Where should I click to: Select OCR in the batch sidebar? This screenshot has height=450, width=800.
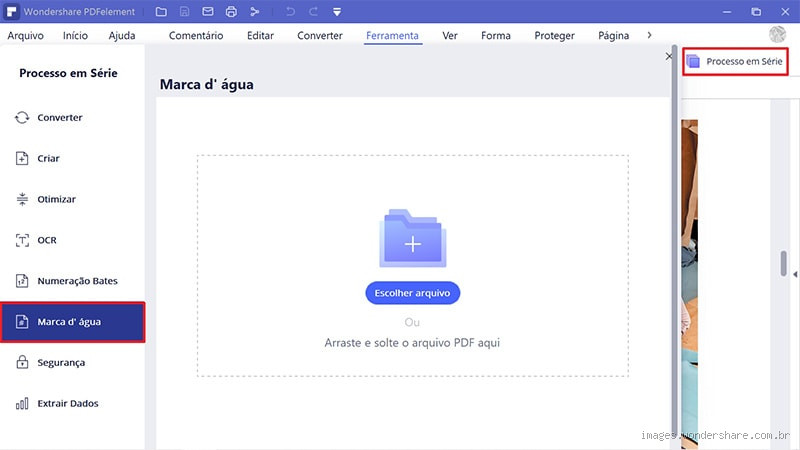pos(47,240)
